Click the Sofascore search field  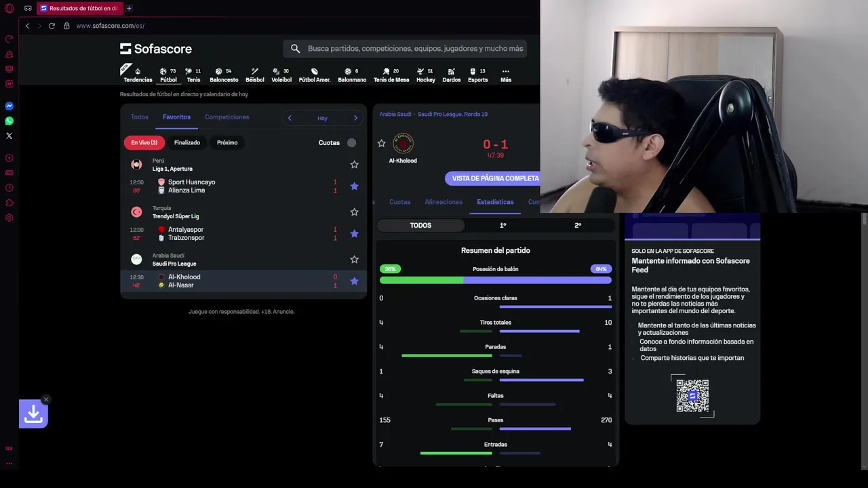pos(405,49)
